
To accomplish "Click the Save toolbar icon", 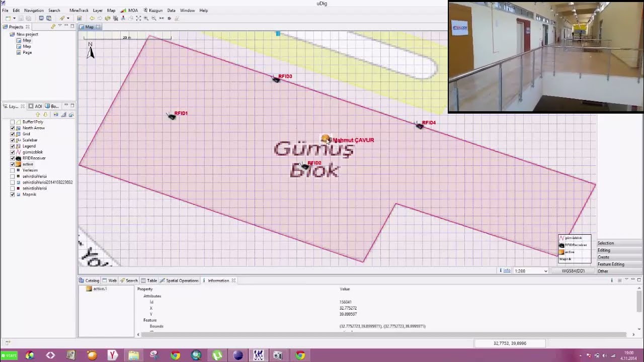I will pos(21,18).
